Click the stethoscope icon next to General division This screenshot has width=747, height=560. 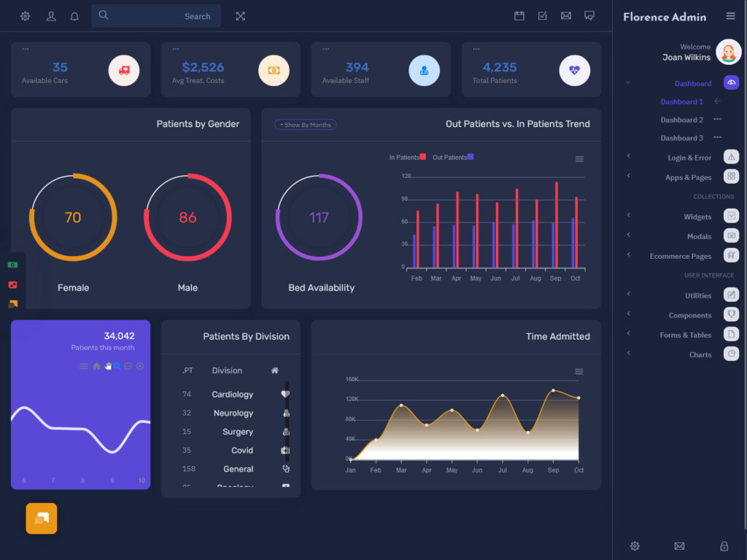click(285, 469)
